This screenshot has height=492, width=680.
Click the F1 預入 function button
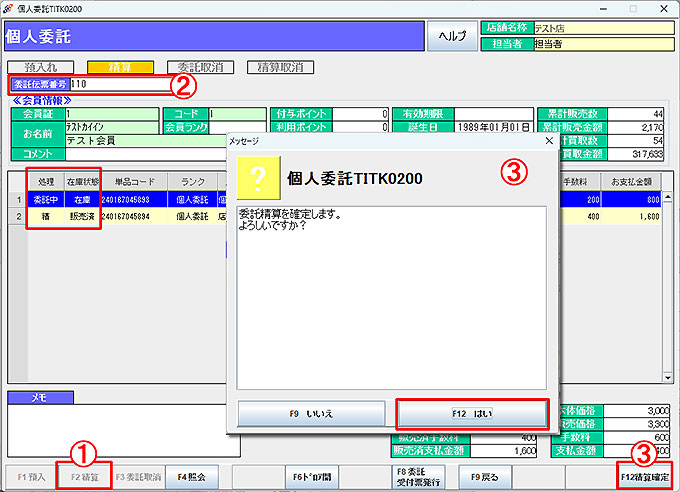31,477
